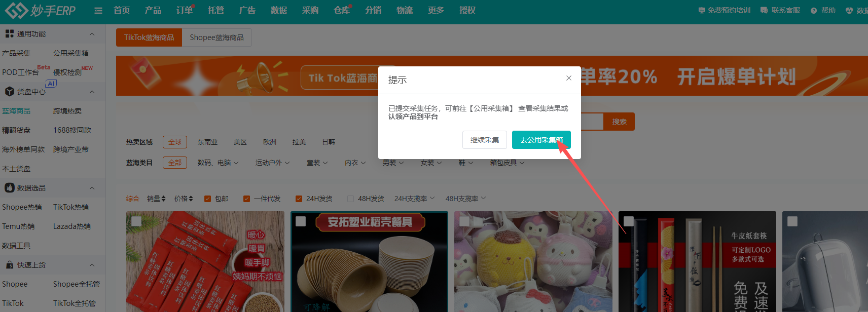Open 侵权检测 in sidebar
The image size is (868, 312).
[x=67, y=72]
